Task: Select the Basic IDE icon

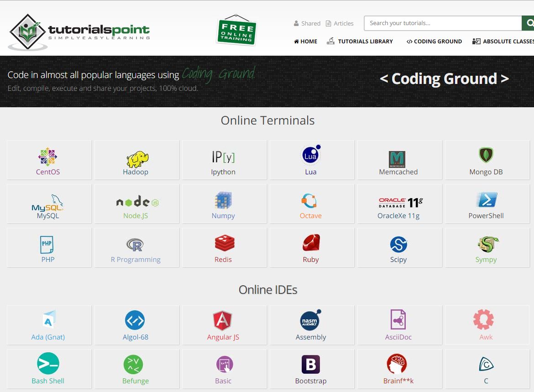Action: tap(225, 365)
